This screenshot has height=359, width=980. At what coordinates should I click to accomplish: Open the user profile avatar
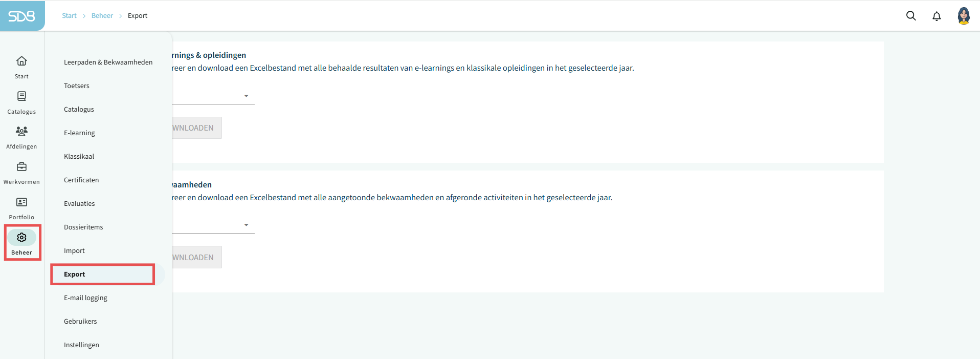coord(963,16)
